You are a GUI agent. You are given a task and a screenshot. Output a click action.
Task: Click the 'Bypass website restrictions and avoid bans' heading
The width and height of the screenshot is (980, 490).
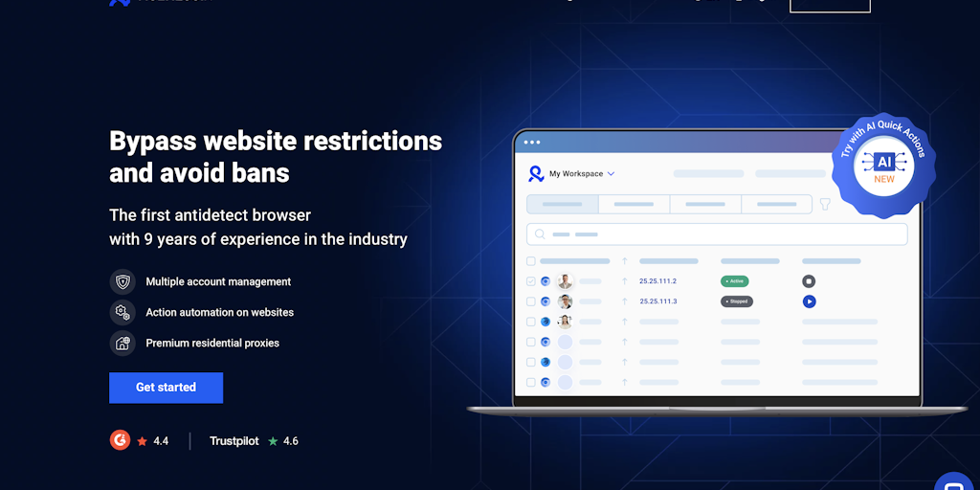pyautogui.click(x=276, y=157)
